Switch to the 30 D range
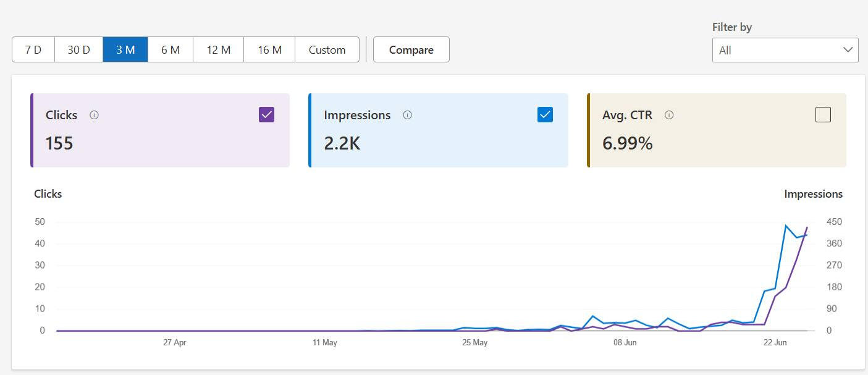This screenshot has height=375, width=868. coord(78,50)
